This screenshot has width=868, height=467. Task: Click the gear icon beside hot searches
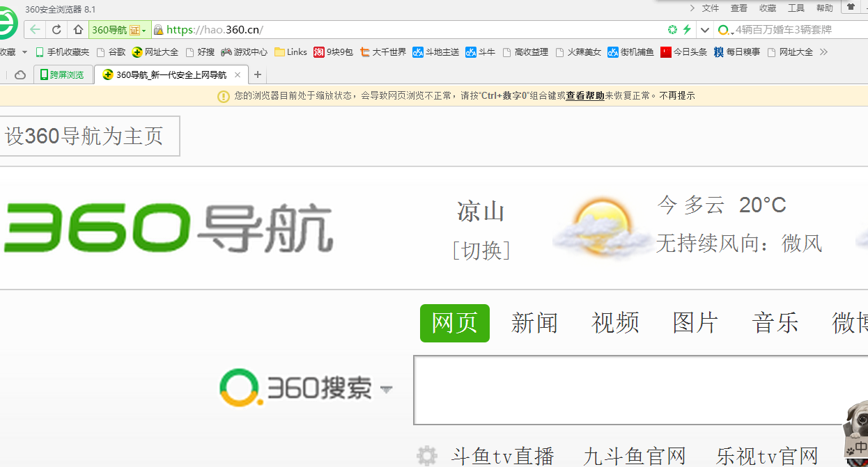click(426, 456)
